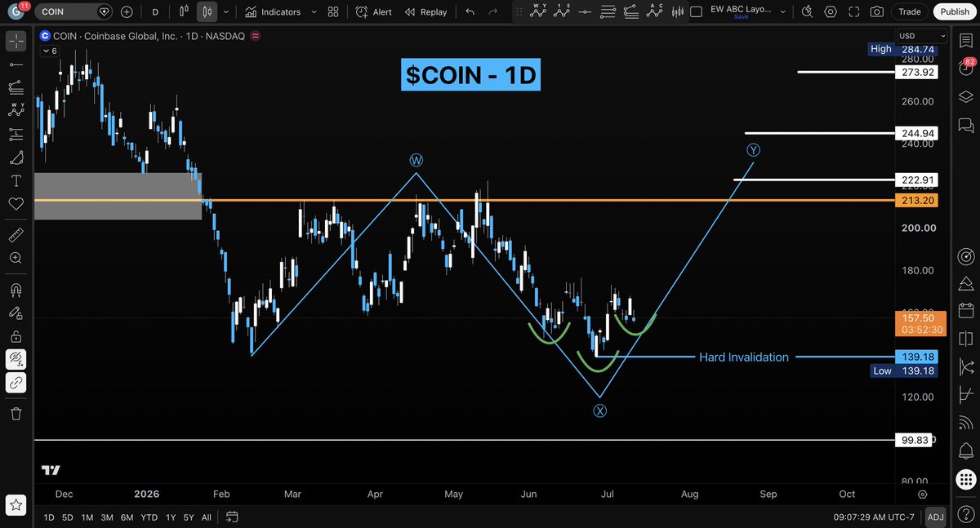The width and height of the screenshot is (980, 528).
Task: Click the compare/add symbol plus icon
Action: click(127, 11)
